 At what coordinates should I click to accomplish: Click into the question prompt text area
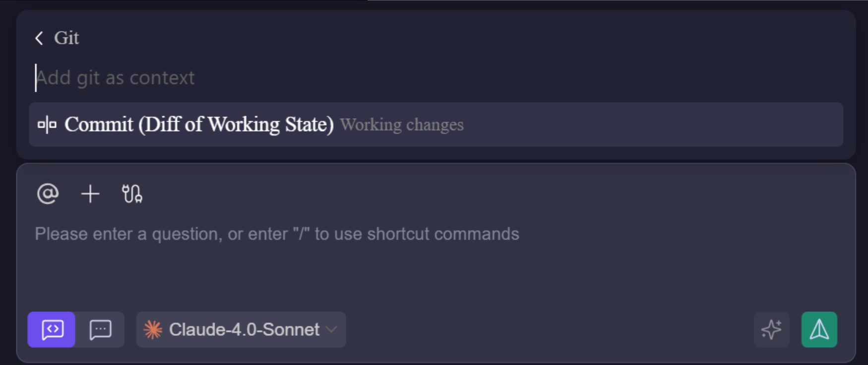tap(277, 234)
